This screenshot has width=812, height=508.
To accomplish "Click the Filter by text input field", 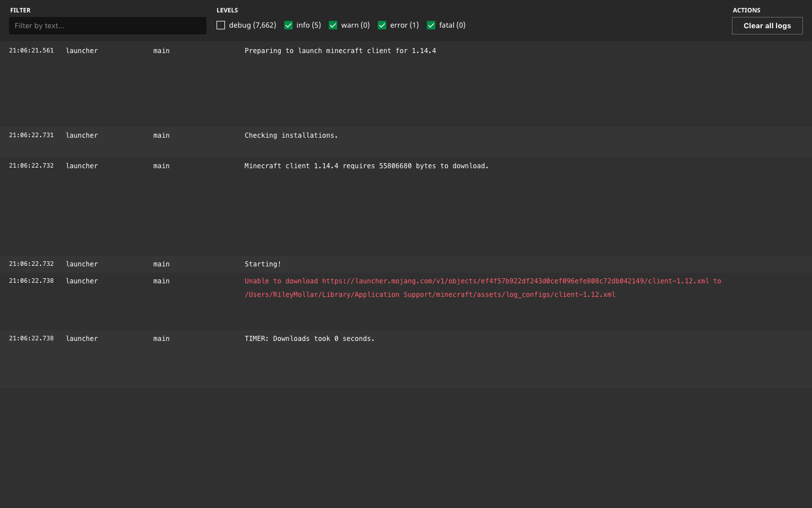I will click(x=107, y=25).
